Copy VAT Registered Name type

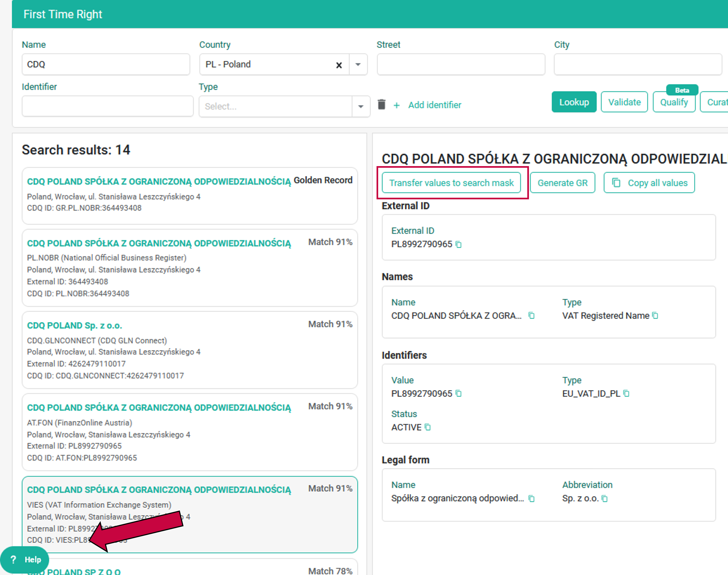(x=655, y=316)
